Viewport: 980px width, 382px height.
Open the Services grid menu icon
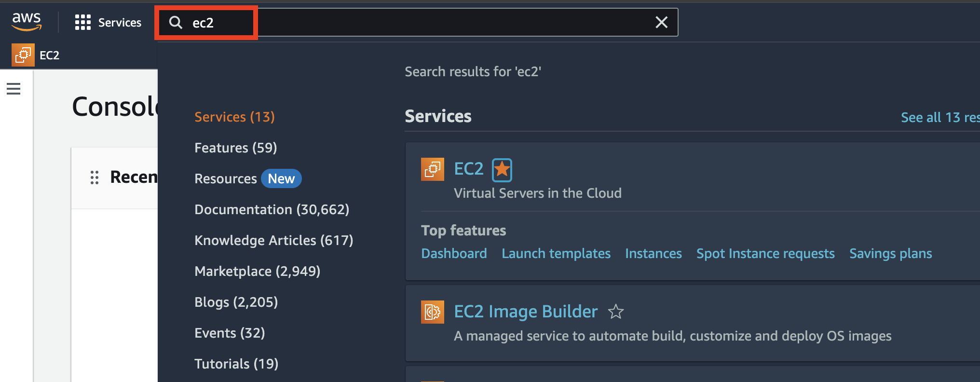(x=83, y=22)
